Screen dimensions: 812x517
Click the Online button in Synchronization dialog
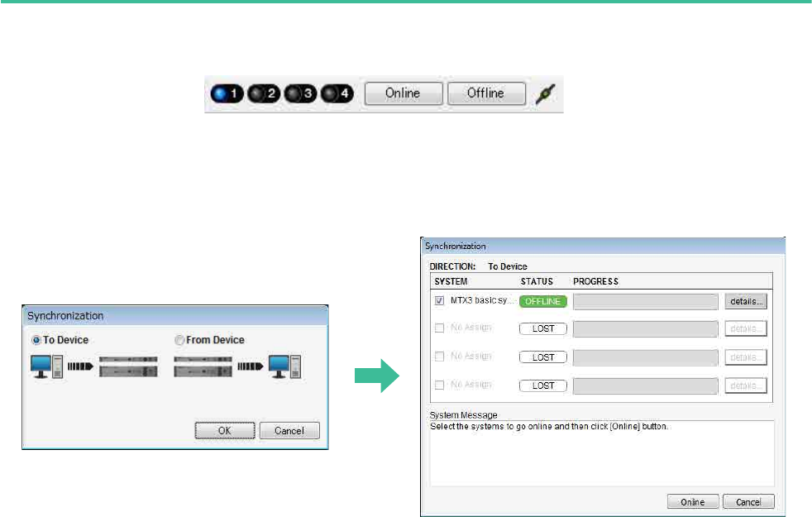coord(693,502)
